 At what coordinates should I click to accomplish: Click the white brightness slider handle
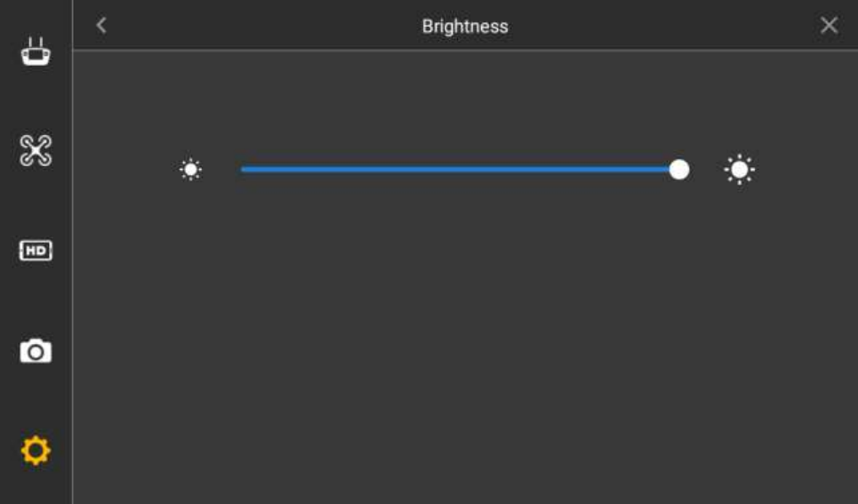(679, 170)
